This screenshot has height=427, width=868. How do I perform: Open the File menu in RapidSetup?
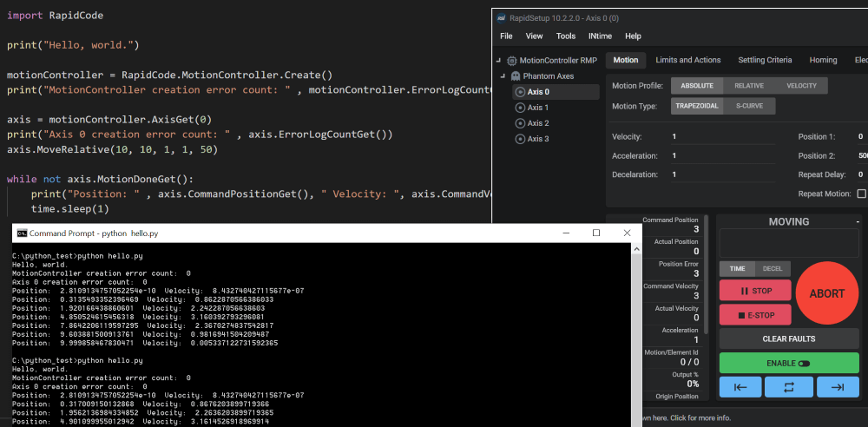(506, 36)
